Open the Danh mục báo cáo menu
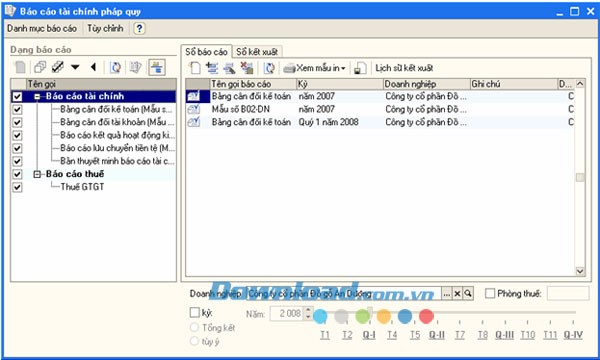The height and width of the screenshot is (360, 600). coord(42,28)
